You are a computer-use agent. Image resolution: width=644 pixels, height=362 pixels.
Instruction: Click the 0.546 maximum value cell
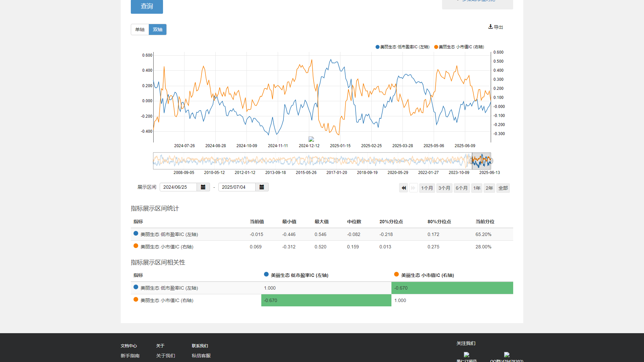320,234
